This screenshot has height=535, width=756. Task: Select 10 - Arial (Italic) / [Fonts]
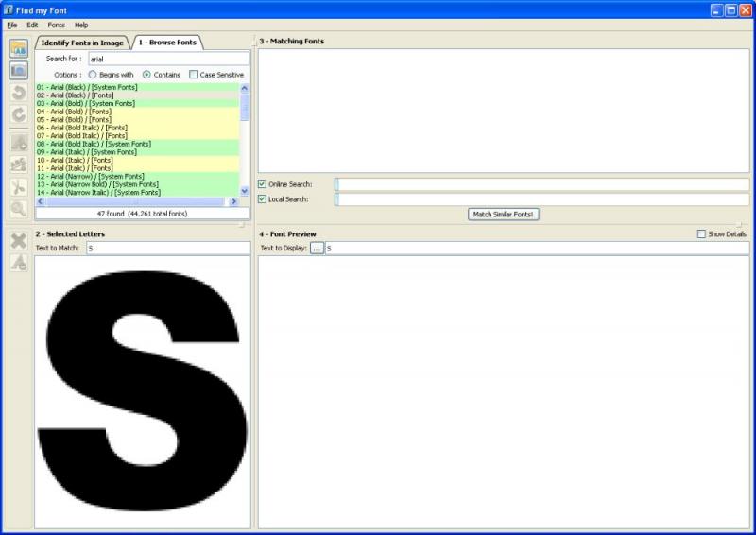pos(137,160)
